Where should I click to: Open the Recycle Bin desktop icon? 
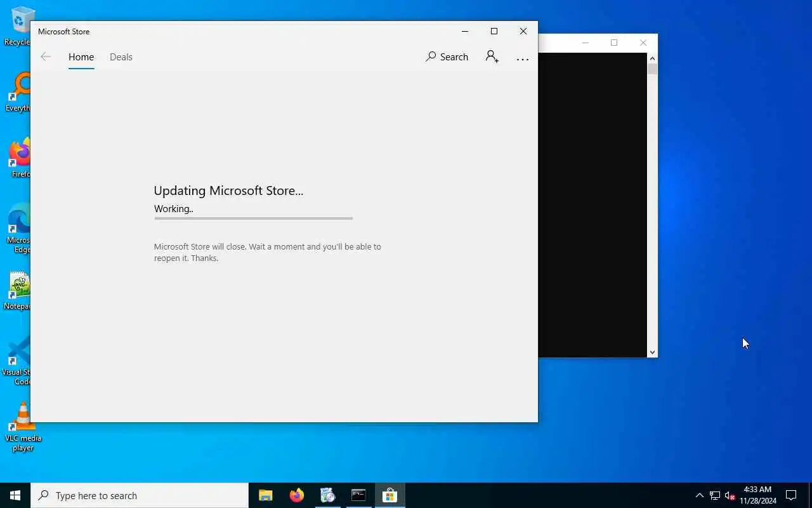tap(20, 27)
